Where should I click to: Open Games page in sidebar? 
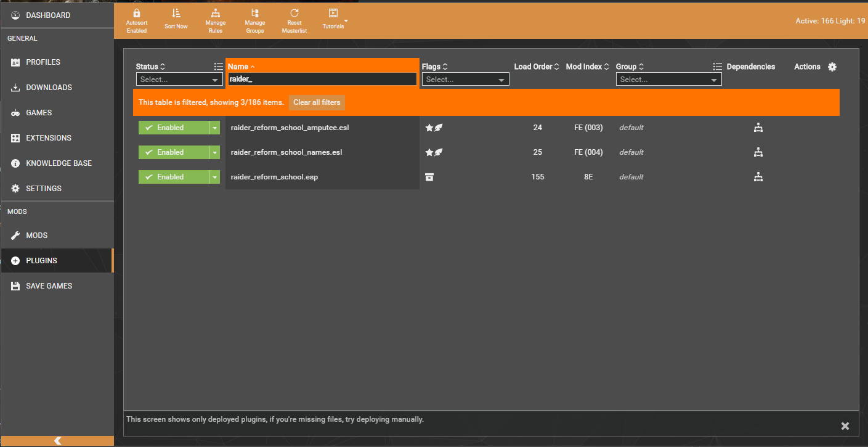pos(57,113)
